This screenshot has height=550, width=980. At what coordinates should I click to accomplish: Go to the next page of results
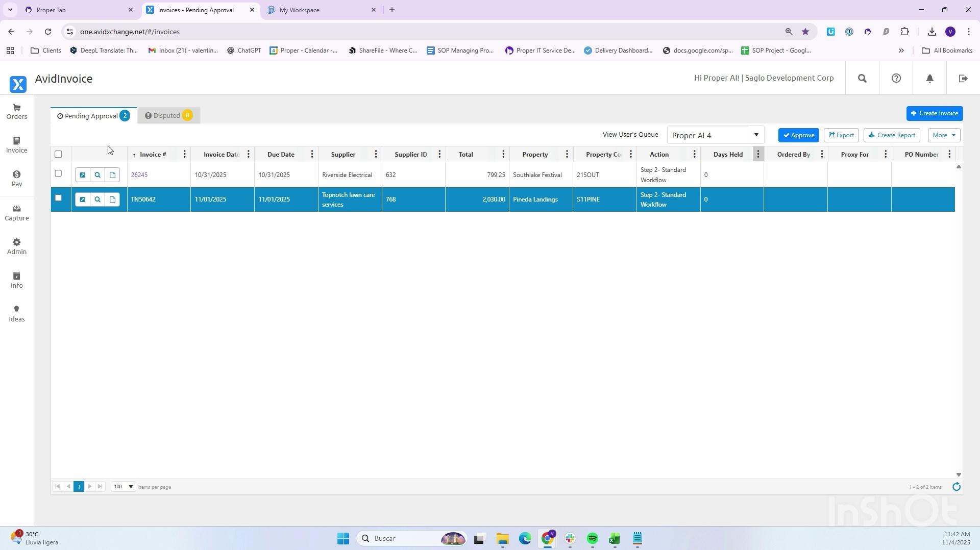pyautogui.click(x=90, y=487)
